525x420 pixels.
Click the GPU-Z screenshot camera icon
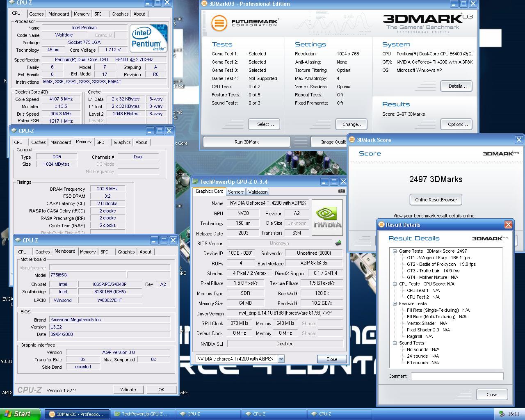click(x=341, y=191)
